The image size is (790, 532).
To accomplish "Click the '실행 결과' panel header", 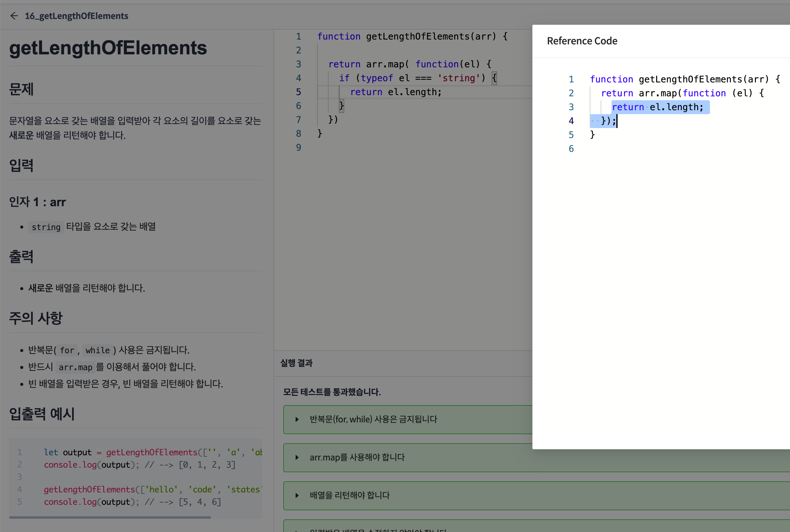I will [296, 363].
